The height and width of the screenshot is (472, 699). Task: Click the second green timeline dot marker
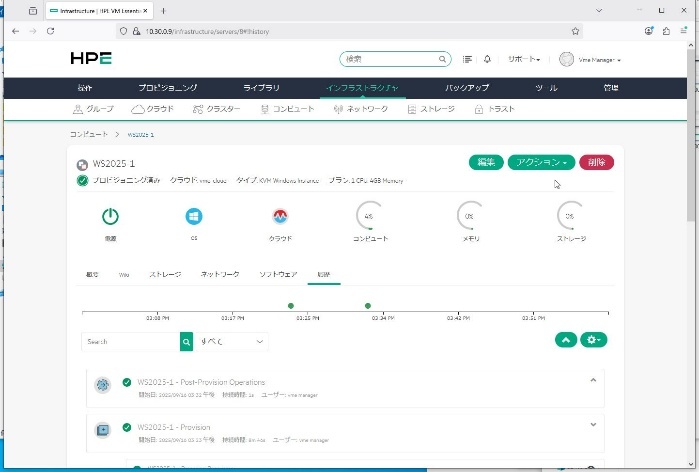(x=368, y=305)
